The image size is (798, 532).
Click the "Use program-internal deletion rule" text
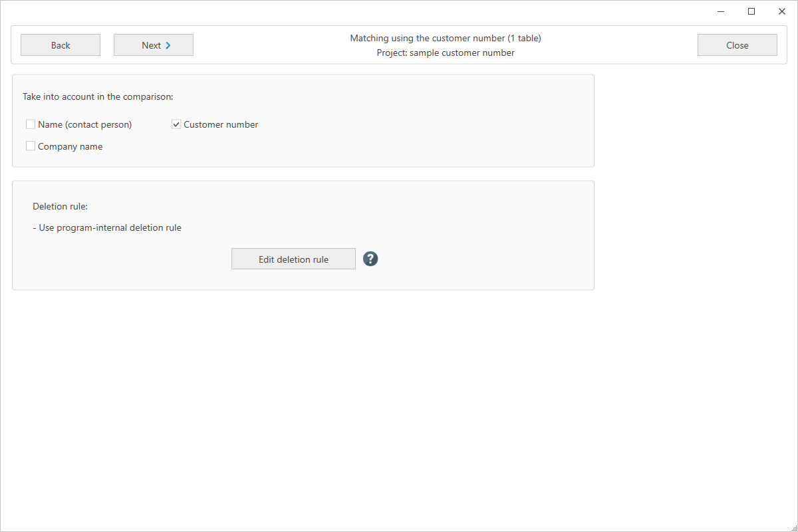[110, 227]
